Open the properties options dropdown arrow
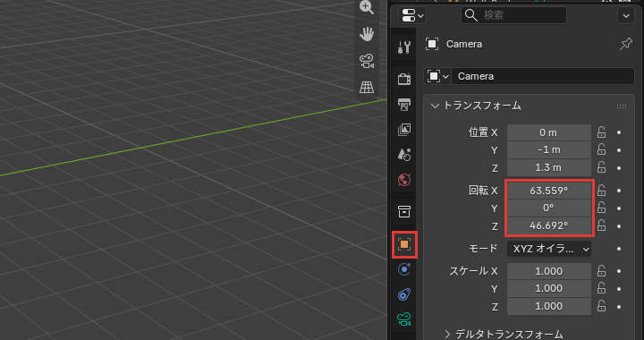 (x=626, y=15)
